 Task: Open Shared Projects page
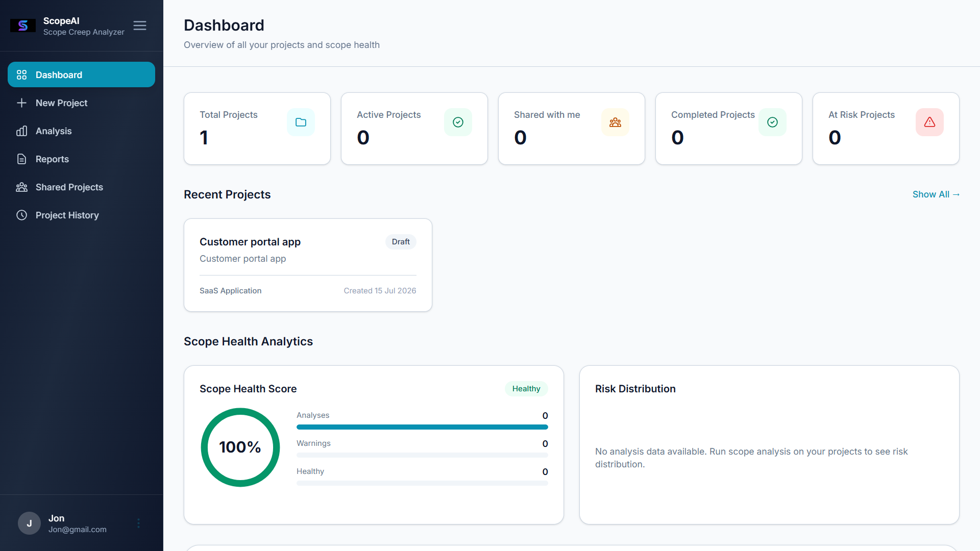click(x=81, y=187)
